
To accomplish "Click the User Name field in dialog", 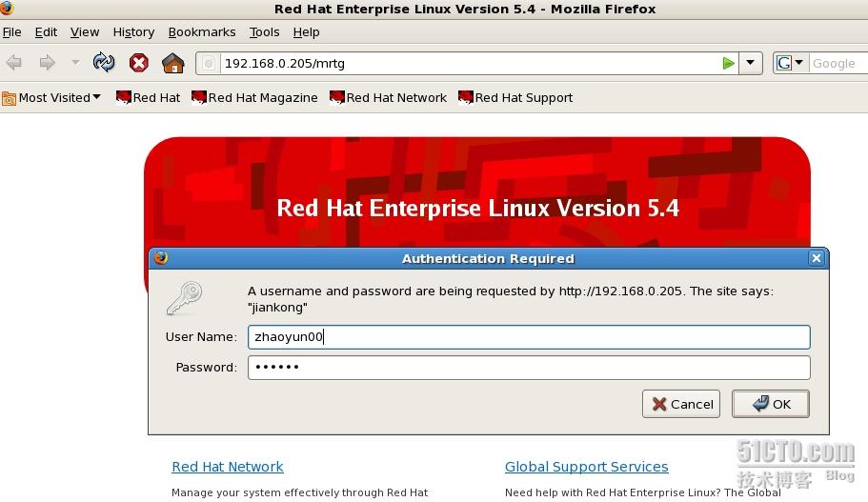I will click(x=529, y=337).
